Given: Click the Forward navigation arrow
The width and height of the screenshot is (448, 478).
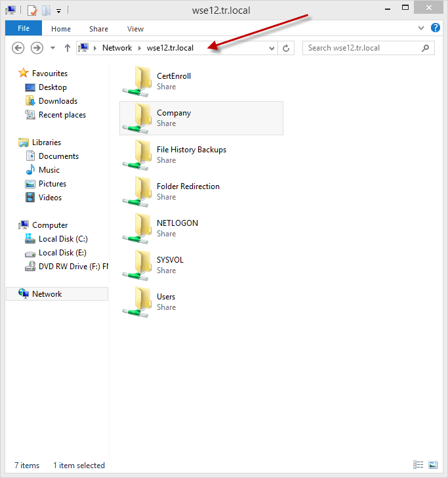Looking at the screenshot, I should (37, 48).
